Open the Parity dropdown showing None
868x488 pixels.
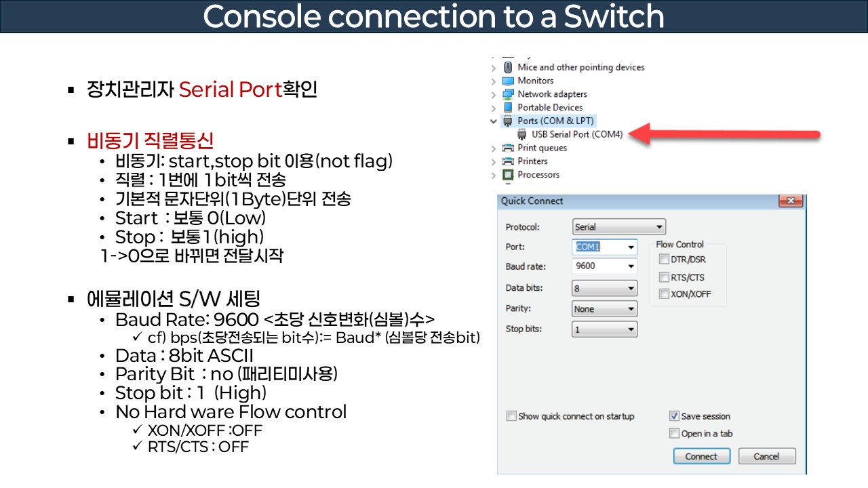(x=605, y=309)
